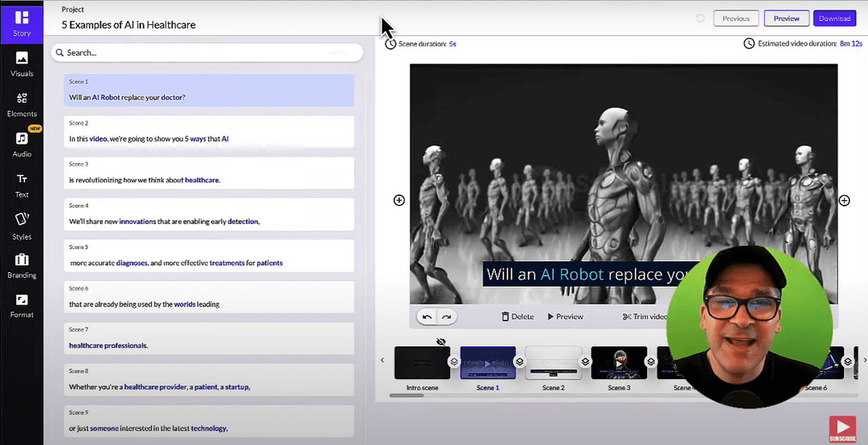Switch to the Story tab

pyautogui.click(x=22, y=23)
